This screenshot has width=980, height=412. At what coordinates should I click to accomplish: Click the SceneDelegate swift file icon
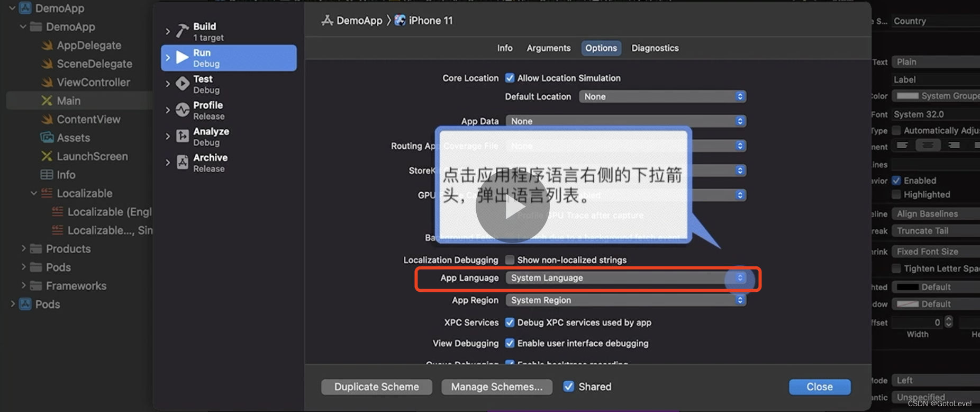point(47,64)
